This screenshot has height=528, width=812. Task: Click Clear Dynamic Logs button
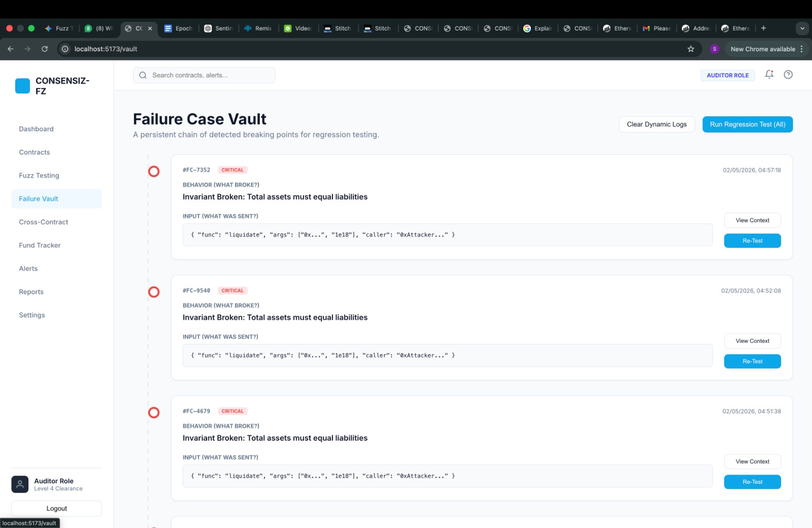pos(657,124)
